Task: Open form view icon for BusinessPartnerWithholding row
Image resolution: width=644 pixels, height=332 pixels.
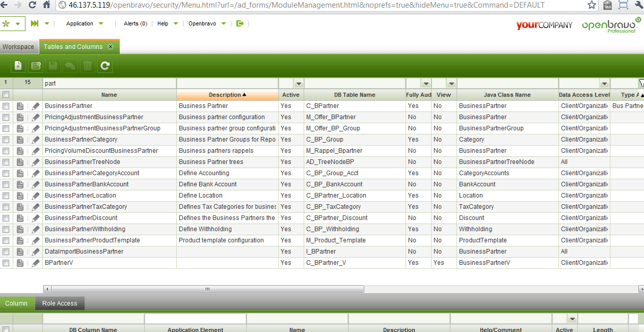Action: pos(20,229)
